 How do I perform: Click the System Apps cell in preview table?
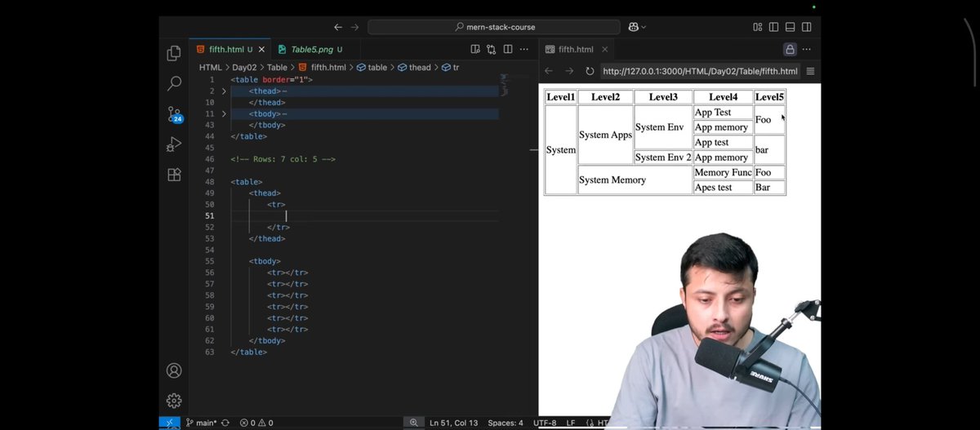pyautogui.click(x=605, y=135)
